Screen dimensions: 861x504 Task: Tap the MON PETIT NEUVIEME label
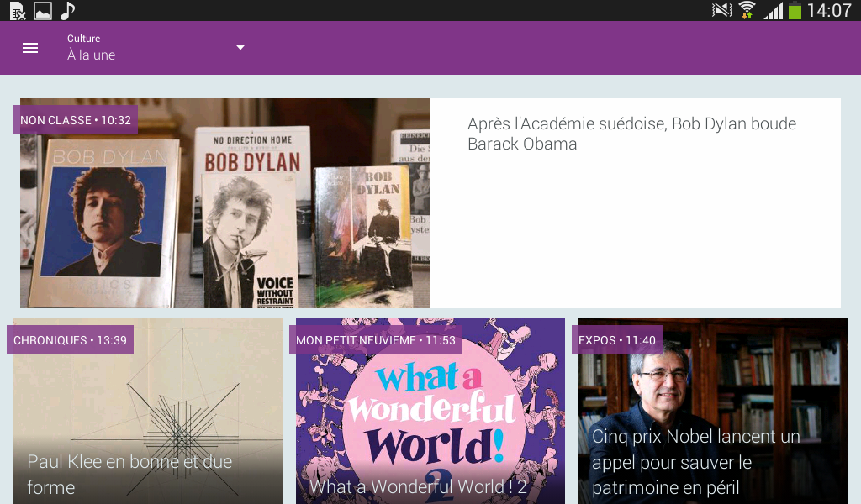pyautogui.click(x=375, y=339)
